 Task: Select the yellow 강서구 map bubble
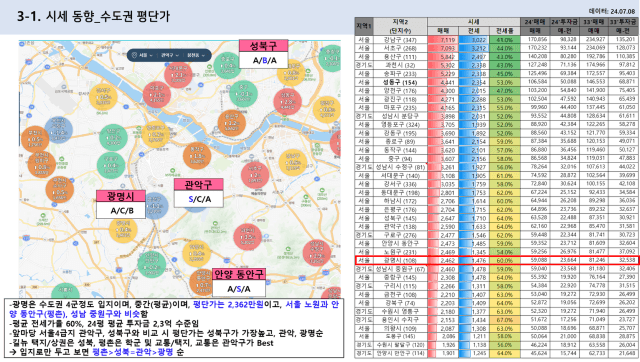coord(104,98)
